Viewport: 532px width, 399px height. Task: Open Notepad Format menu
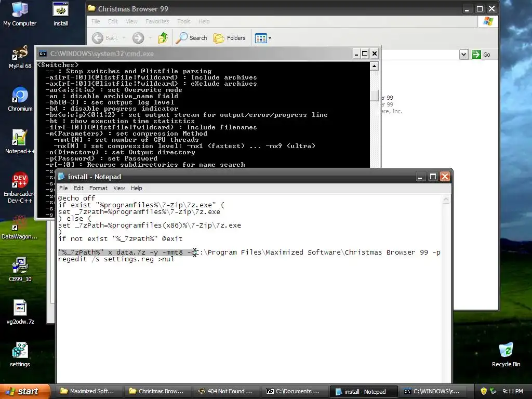click(x=98, y=188)
